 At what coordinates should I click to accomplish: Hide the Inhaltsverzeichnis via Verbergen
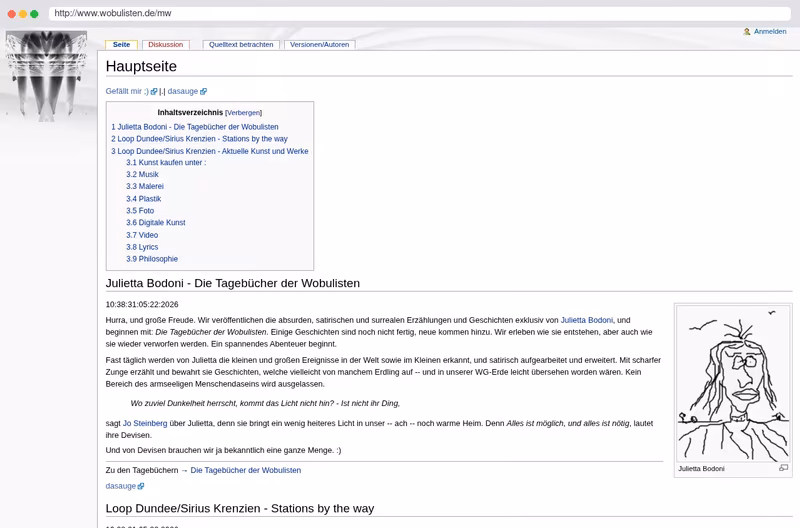(x=243, y=113)
